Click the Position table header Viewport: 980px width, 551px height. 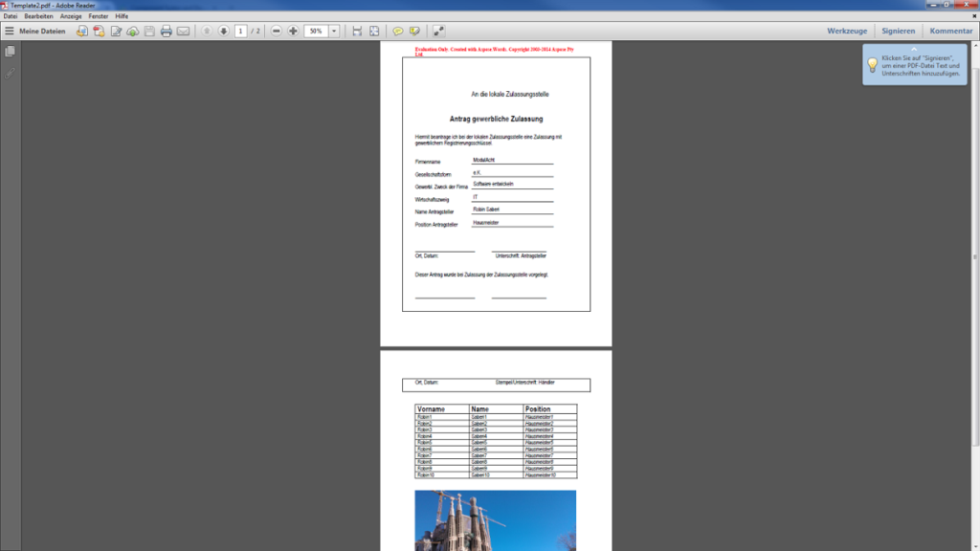(538, 409)
